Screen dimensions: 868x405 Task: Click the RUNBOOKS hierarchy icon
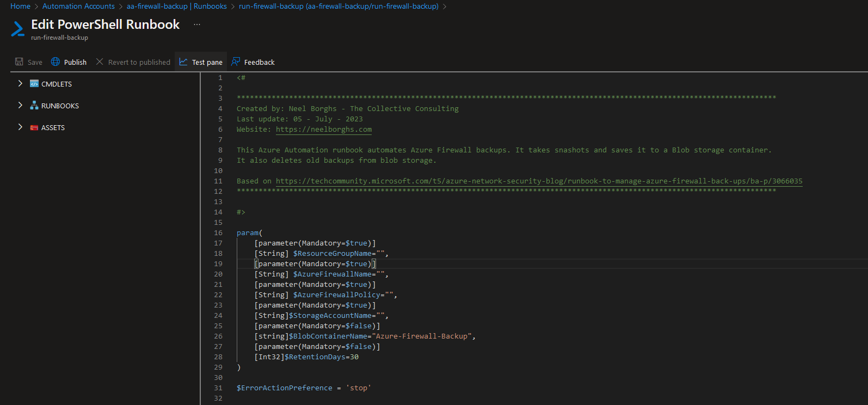(x=34, y=106)
